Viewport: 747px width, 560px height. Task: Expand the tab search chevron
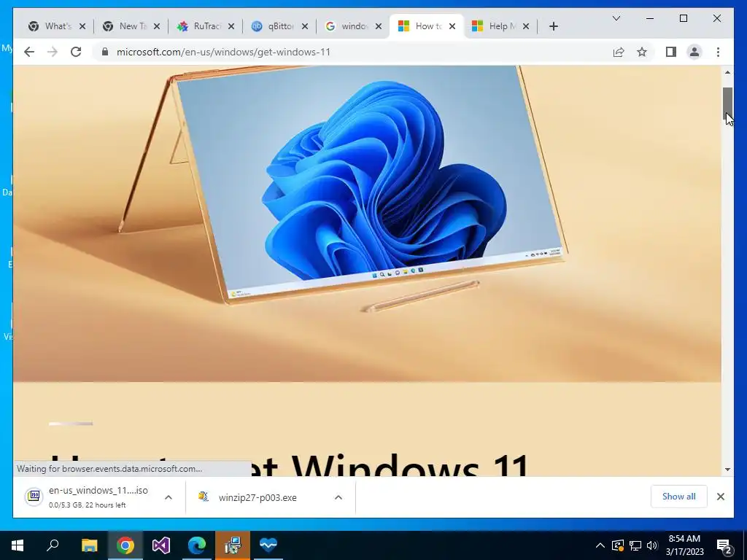point(616,18)
